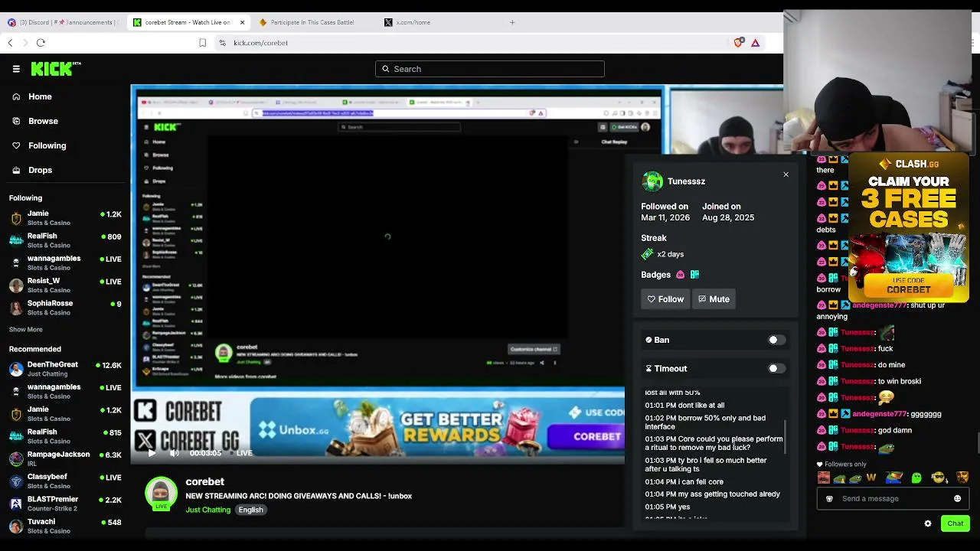Click the Send a message chat field
Image resolution: width=980 pixels, height=551 pixels.
(x=893, y=498)
